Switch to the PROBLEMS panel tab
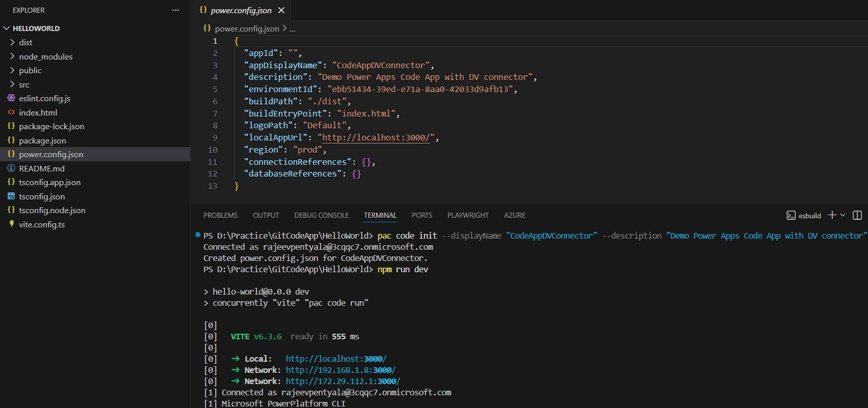 click(220, 215)
